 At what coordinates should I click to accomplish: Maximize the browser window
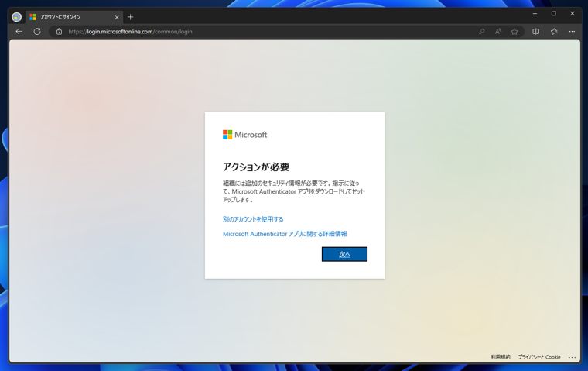(x=553, y=13)
